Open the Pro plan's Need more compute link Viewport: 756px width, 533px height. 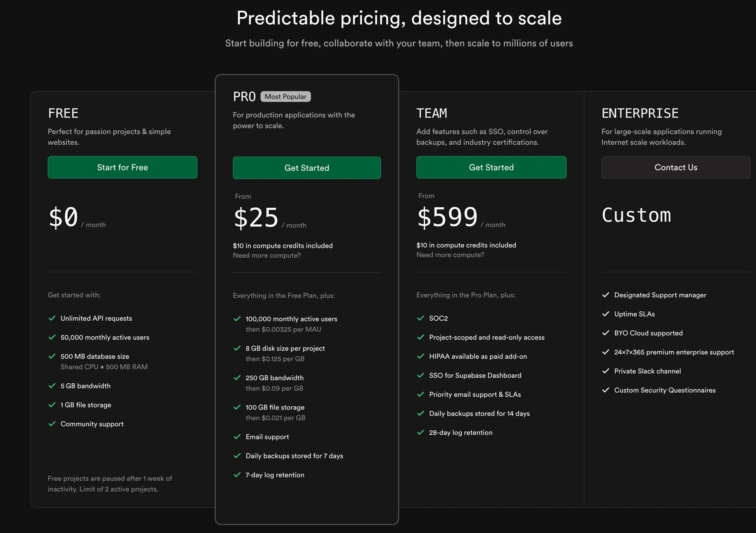coord(266,255)
